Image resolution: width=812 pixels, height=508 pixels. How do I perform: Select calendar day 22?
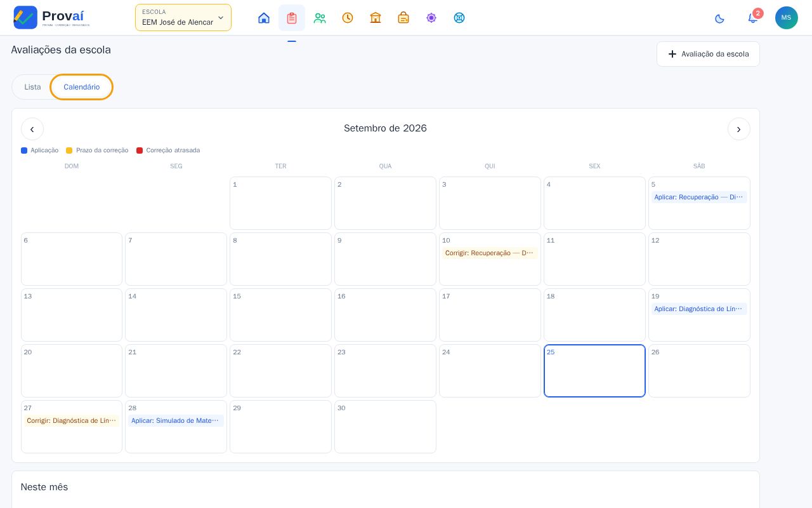click(x=280, y=371)
